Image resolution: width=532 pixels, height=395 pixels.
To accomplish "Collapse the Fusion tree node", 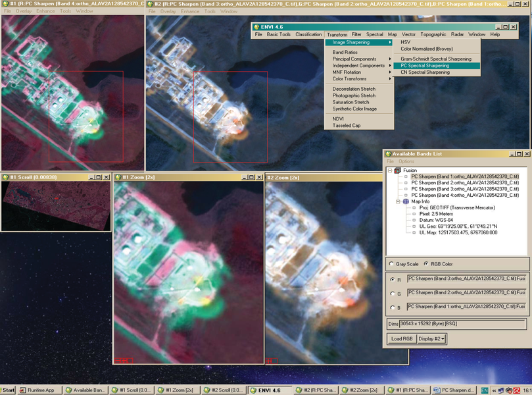I will 389,171.
